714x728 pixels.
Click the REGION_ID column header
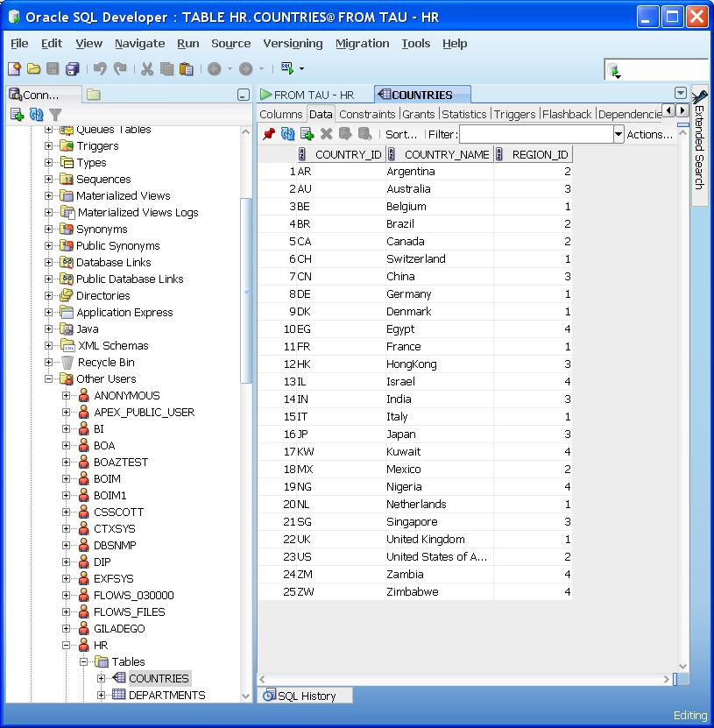[534, 154]
